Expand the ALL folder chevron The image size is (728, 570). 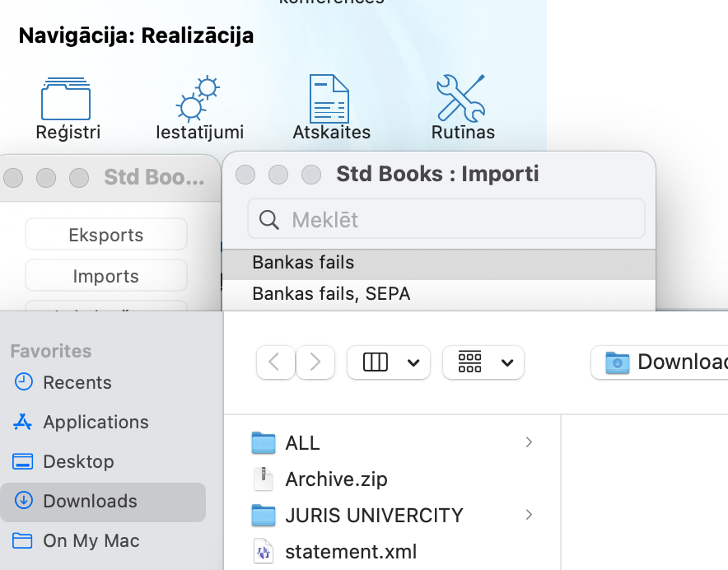point(529,442)
